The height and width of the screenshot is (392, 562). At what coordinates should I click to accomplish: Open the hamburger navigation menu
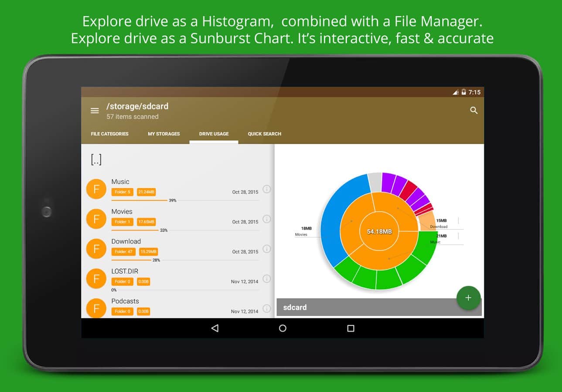[x=95, y=111]
